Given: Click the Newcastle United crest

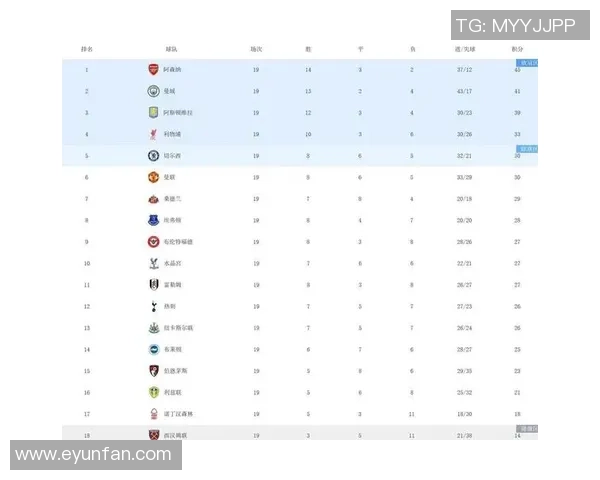Looking at the screenshot, I should [153, 328].
